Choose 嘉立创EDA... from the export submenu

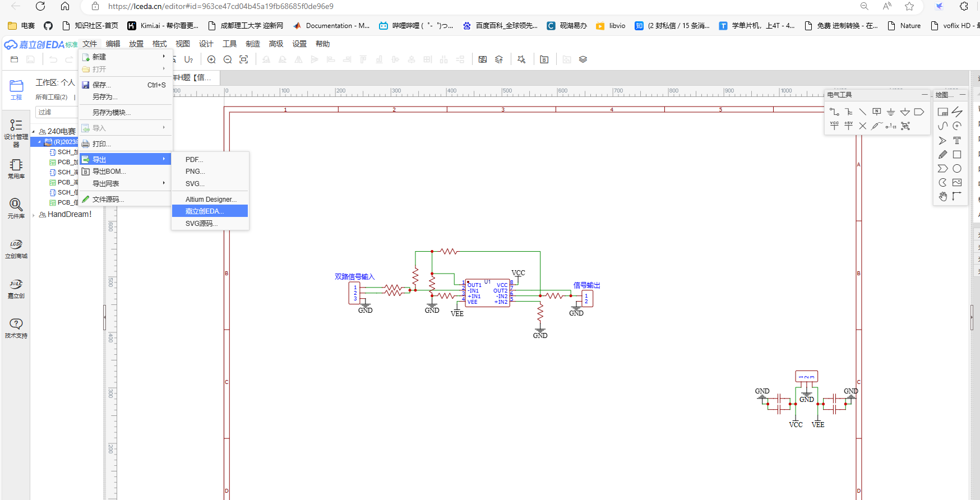click(x=205, y=211)
